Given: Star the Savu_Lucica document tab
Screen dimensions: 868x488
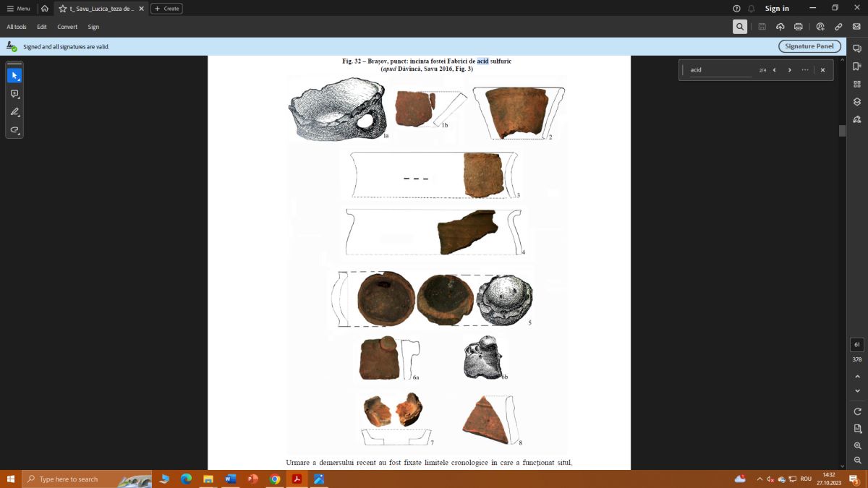Looking at the screenshot, I should pos(63,9).
